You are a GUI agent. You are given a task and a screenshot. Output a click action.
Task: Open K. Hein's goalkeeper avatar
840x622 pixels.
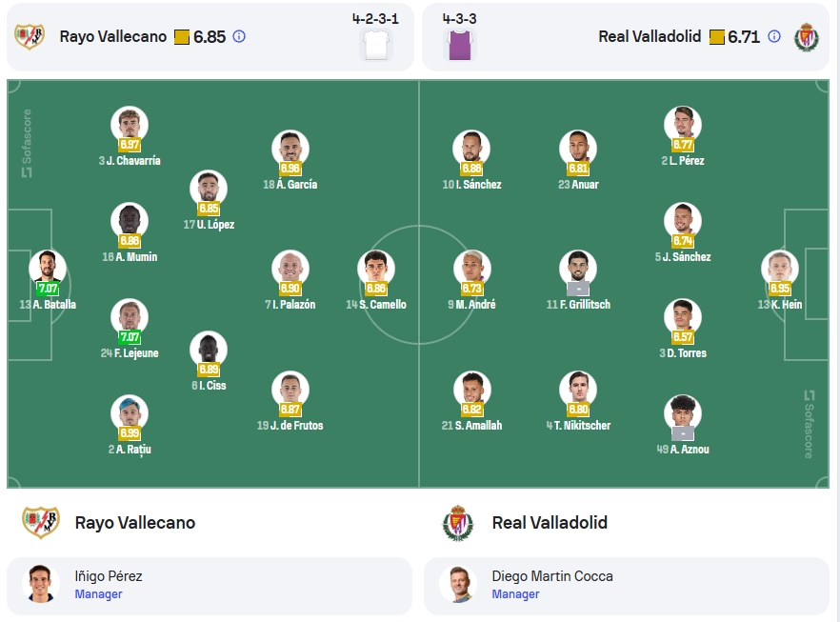(x=779, y=268)
